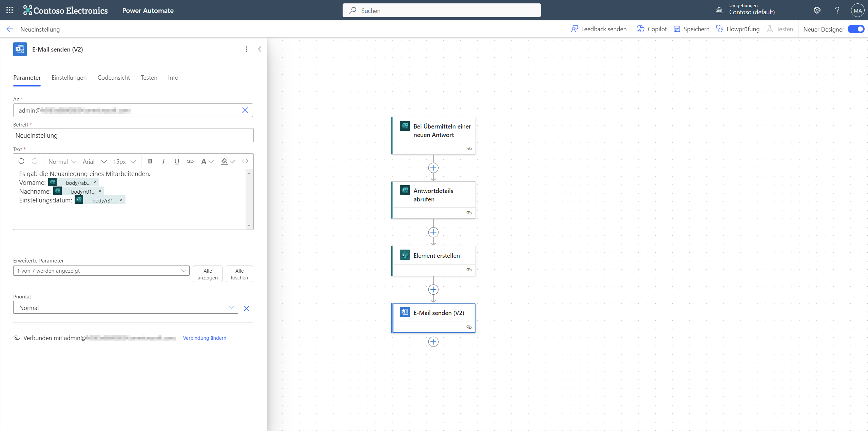Screen dimensions: 868x431
Task: Click Verbindung ändern link
Action: click(204, 337)
